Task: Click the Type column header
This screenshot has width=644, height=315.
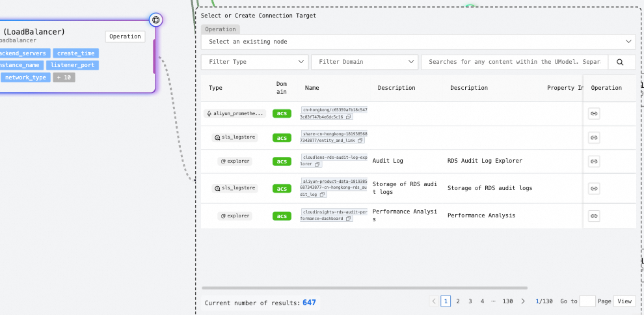Action: (215, 88)
